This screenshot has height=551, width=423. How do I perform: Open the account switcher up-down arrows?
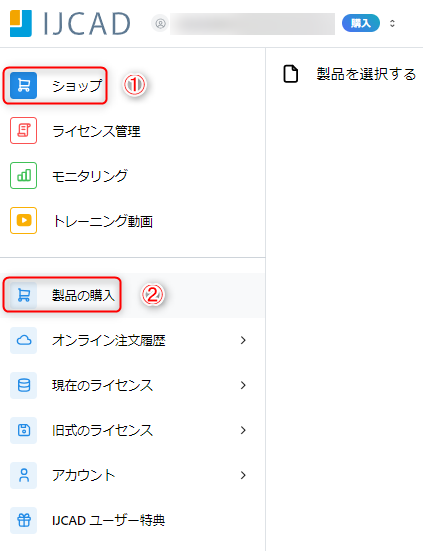pos(392,24)
